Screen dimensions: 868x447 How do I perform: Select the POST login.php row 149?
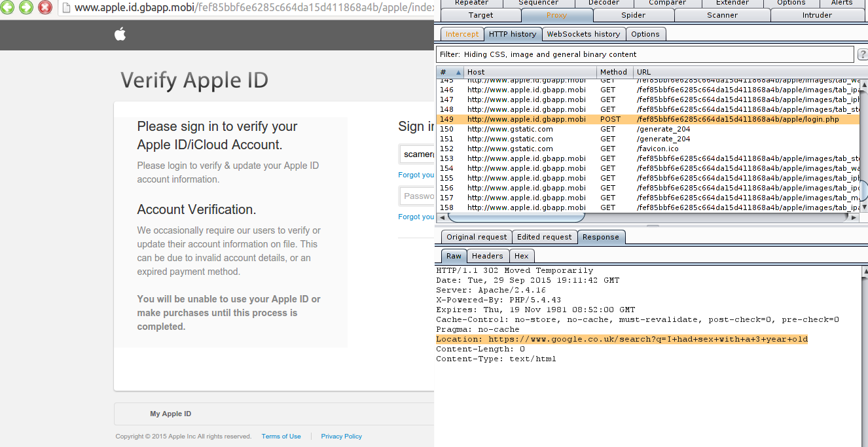[x=648, y=119]
